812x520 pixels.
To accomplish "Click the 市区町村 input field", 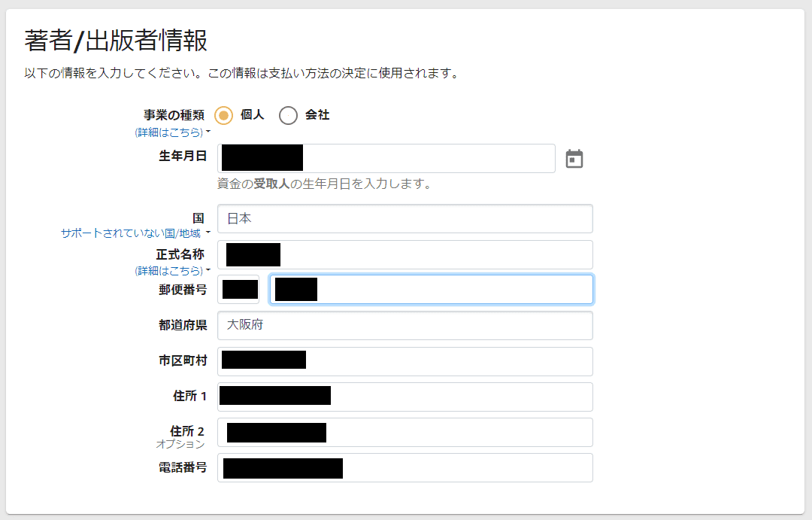I will coord(405,360).
